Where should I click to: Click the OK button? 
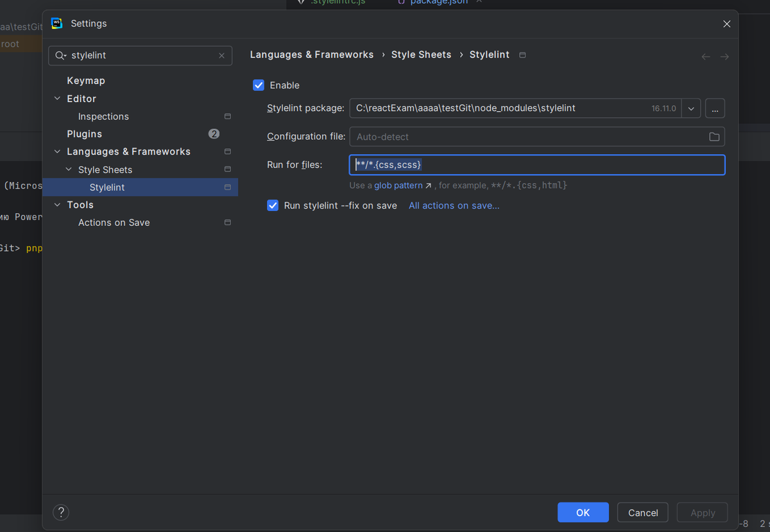pos(583,512)
